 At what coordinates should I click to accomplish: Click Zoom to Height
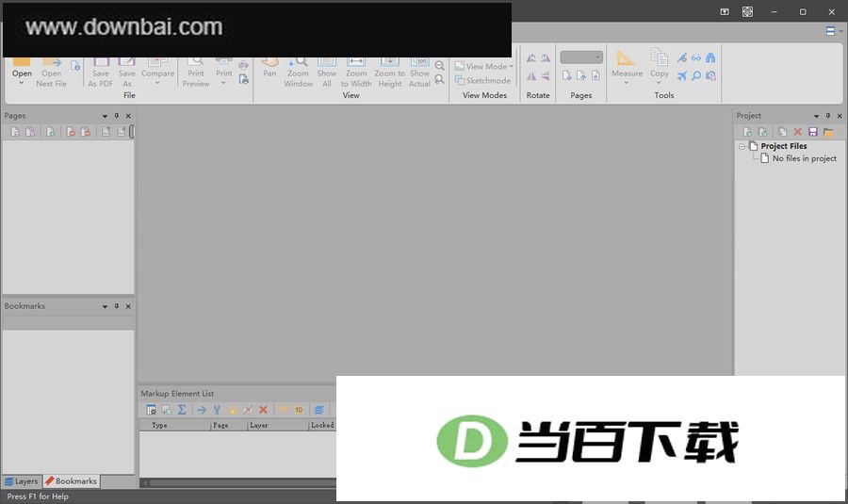click(x=390, y=73)
